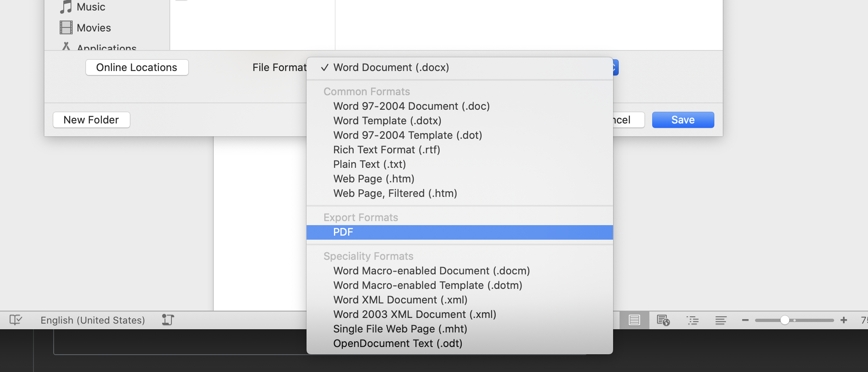Change language English (United States)
868x372 pixels.
coord(93,320)
